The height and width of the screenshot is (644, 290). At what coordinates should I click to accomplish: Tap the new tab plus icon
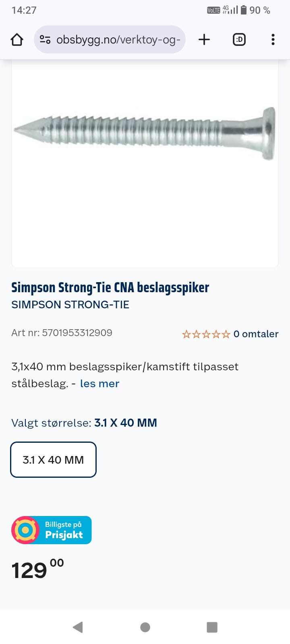point(204,39)
